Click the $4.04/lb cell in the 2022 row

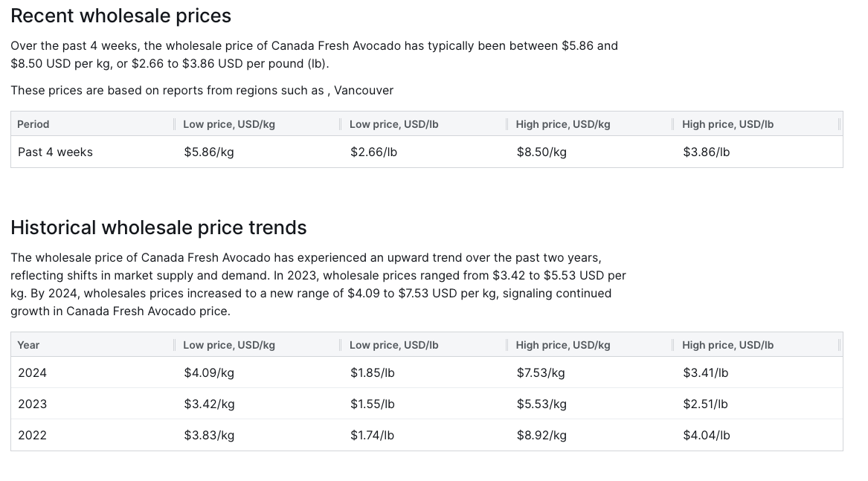click(x=706, y=435)
